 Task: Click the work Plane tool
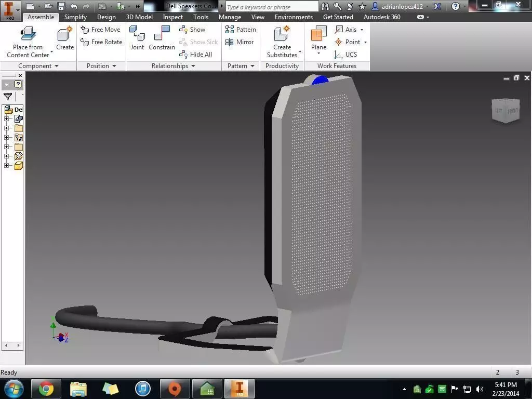pyautogui.click(x=318, y=38)
